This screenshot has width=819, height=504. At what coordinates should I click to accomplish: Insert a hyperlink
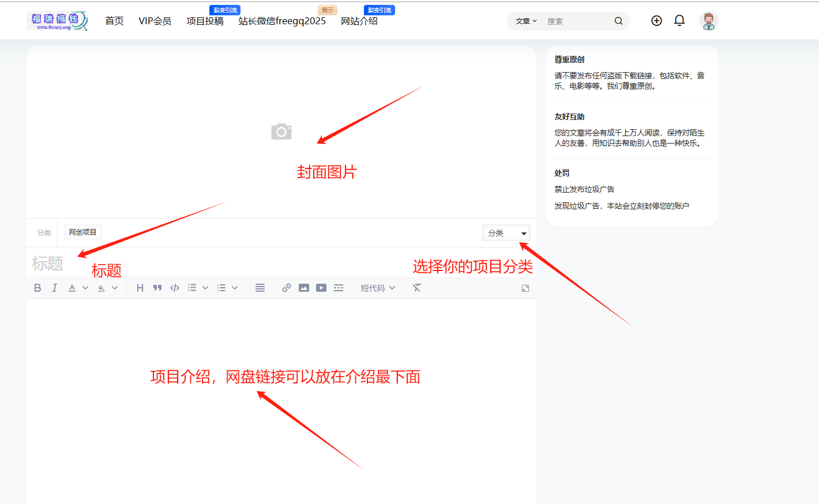pyautogui.click(x=287, y=288)
